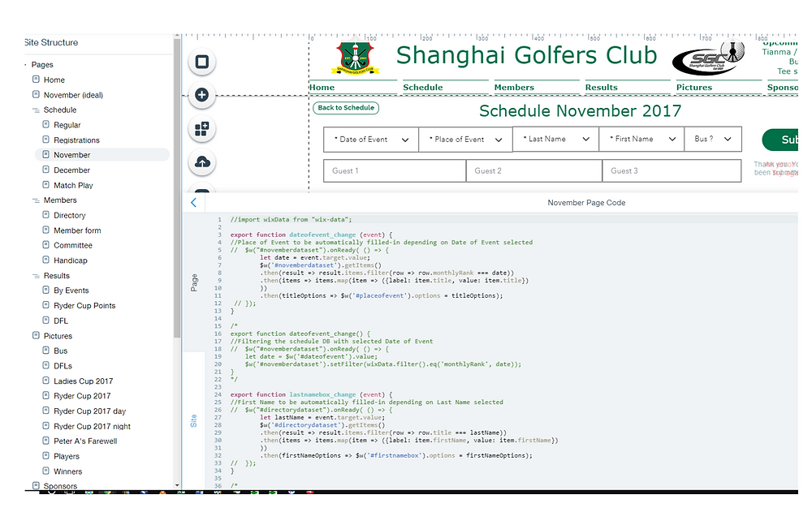The height and width of the screenshot is (525, 812).
Task: Click the lastnamebox_change function line
Action: coord(311,394)
